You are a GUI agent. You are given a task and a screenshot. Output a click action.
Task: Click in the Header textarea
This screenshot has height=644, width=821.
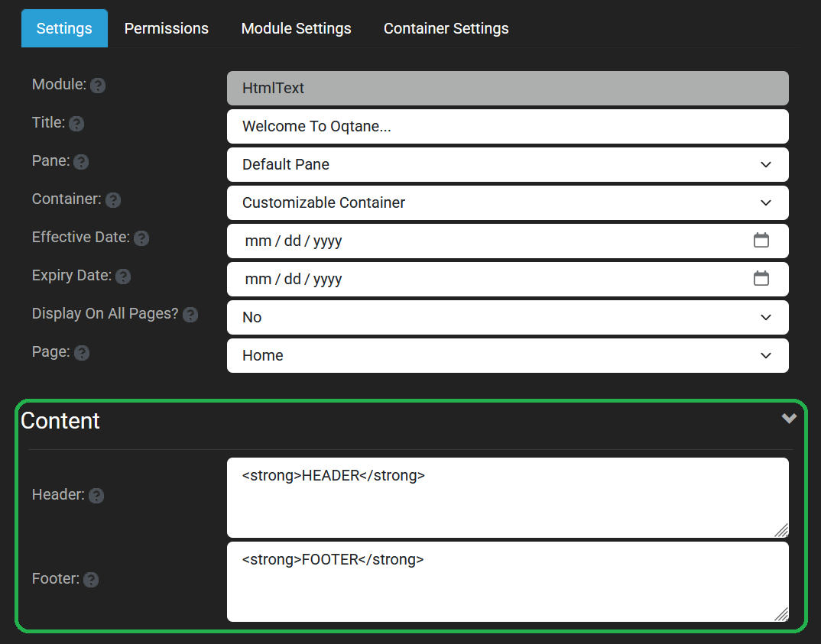(508, 497)
